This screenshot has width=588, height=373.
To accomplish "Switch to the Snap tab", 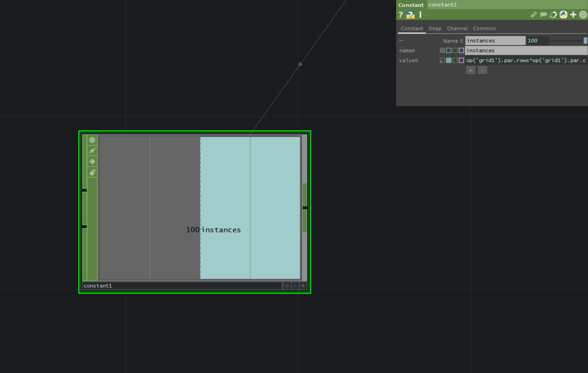I will 435,28.
